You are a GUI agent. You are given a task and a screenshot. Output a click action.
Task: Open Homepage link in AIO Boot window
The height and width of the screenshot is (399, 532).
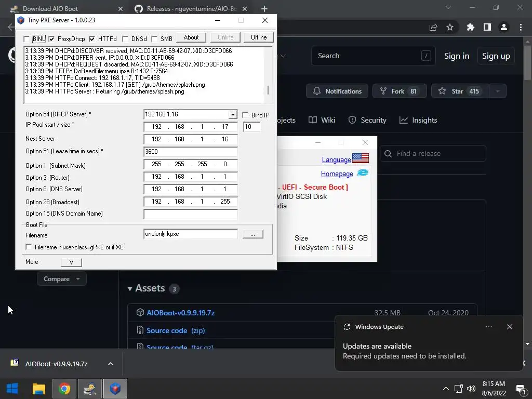click(337, 174)
